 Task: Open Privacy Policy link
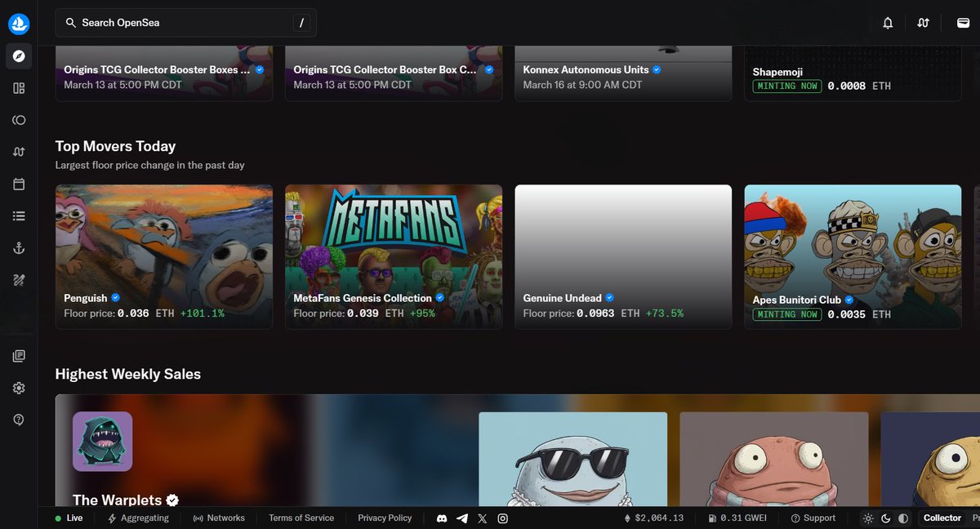(385, 518)
